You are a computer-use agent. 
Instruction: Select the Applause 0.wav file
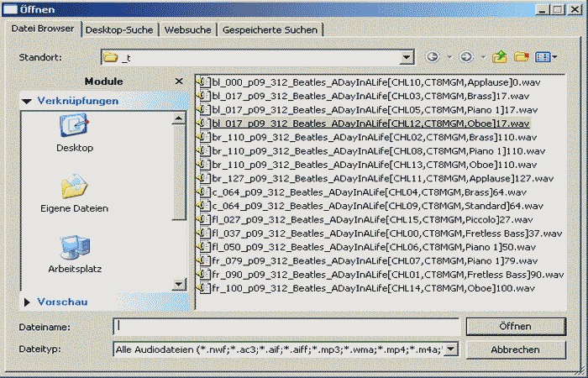click(x=367, y=82)
